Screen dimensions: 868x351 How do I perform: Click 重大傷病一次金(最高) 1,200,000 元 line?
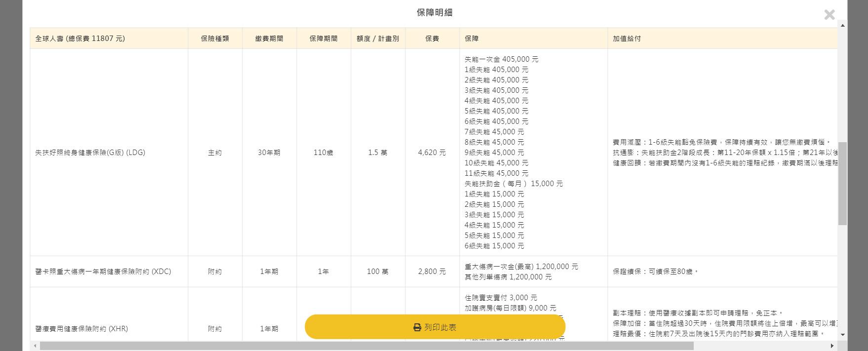[521, 267]
